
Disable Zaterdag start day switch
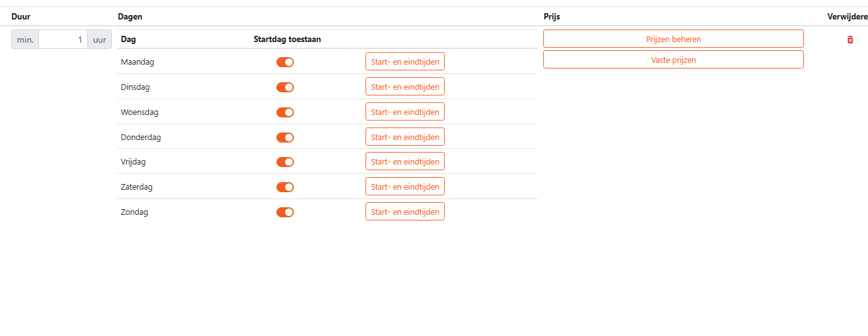point(285,187)
